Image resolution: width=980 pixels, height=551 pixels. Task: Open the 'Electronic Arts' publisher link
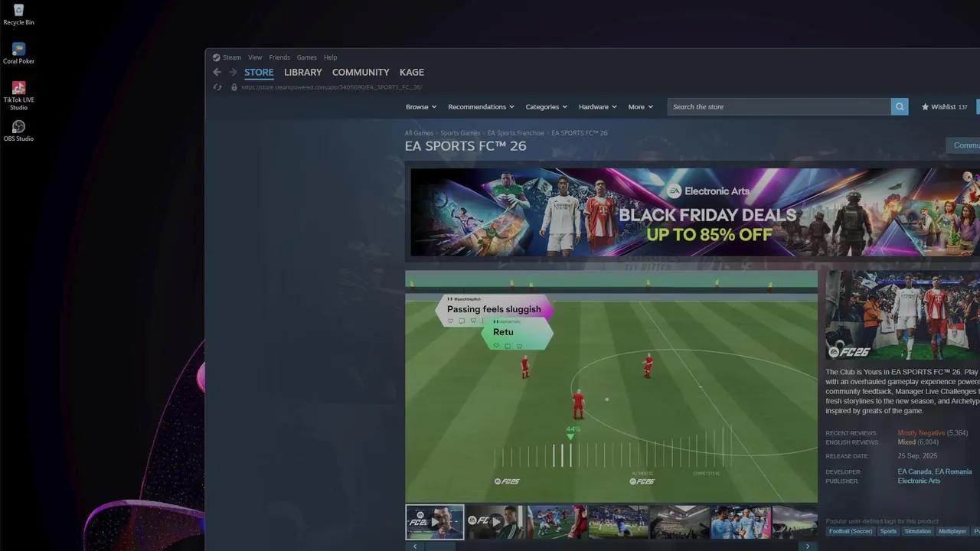coord(919,481)
